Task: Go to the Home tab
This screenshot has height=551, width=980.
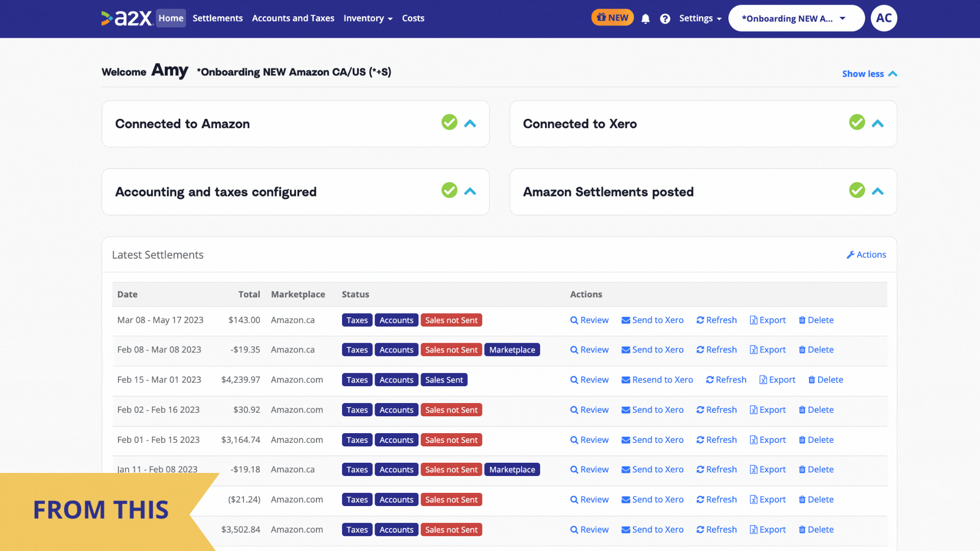Action: click(x=170, y=18)
